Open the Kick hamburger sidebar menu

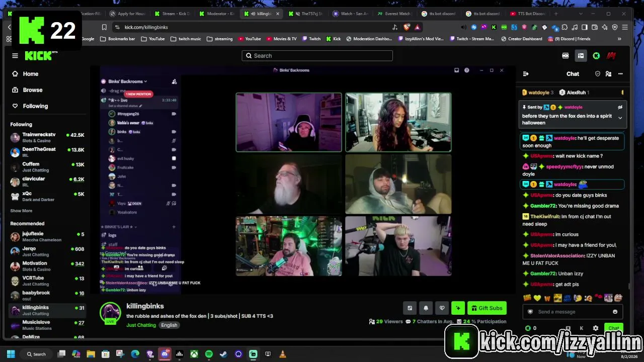[x=15, y=56]
